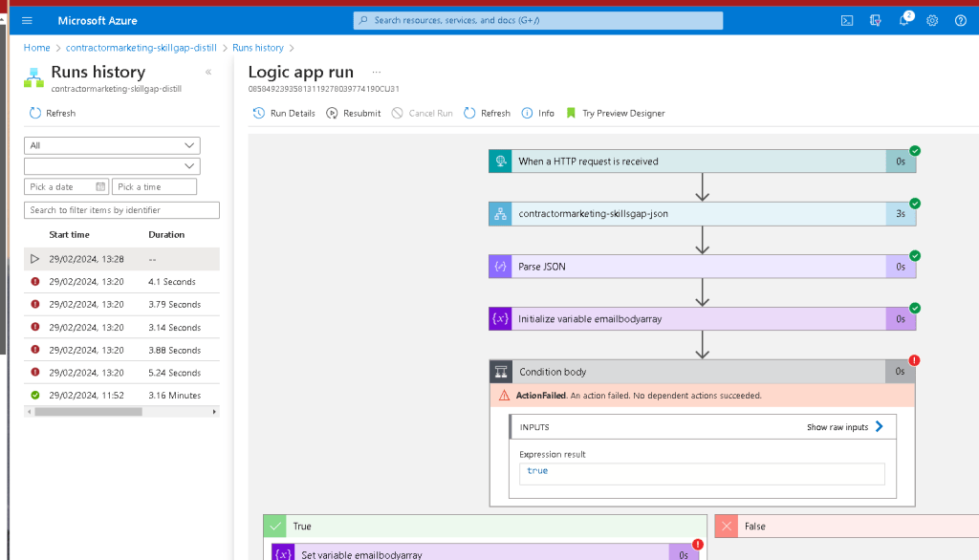Expand When a HTTP request is received step
Image resolution: width=979 pixels, height=560 pixels.
[702, 162]
